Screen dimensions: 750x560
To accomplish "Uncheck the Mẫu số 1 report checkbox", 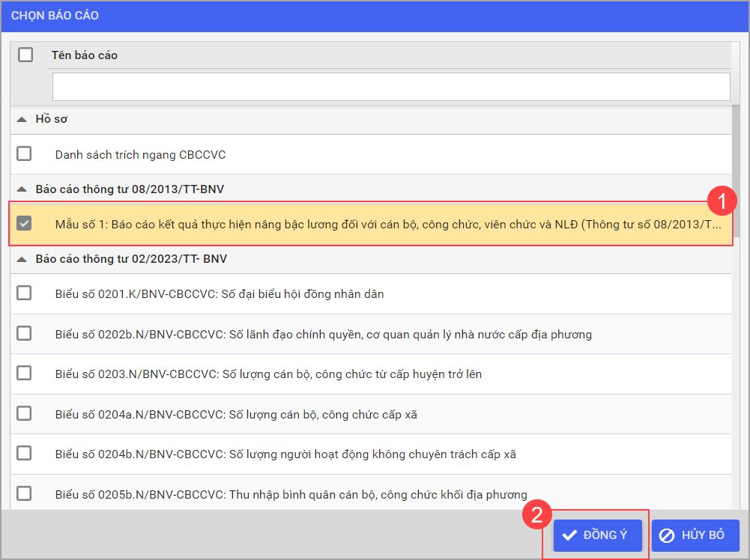I will click(25, 223).
